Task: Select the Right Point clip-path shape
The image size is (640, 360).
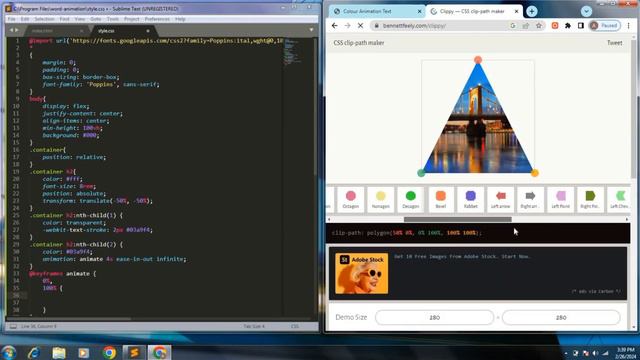Action: click(x=590, y=199)
